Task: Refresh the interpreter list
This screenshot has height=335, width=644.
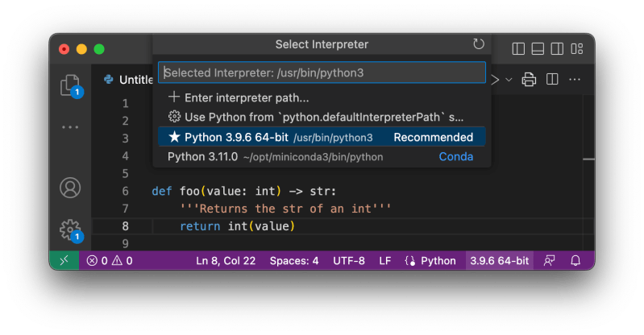Action: coord(478,44)
